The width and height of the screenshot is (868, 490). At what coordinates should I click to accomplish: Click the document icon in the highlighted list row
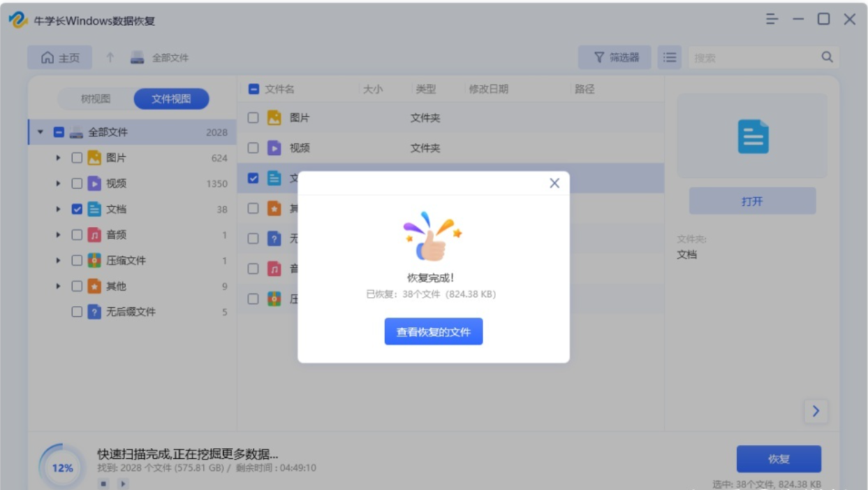pyautogui.click(x=274, y=178)
